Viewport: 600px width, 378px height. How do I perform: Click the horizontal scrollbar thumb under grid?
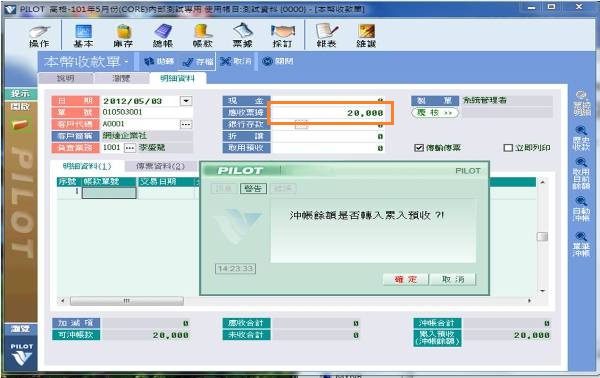tap(127, 301)
